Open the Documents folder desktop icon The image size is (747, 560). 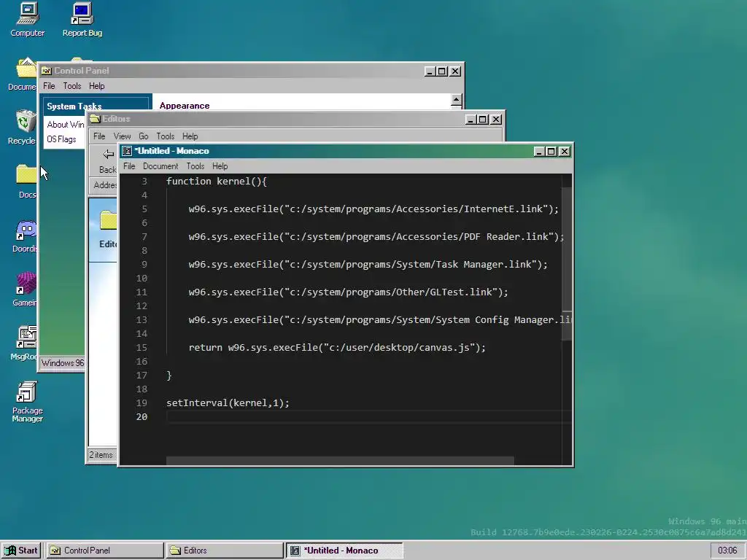pyautogui.click(x=23, y=74)
